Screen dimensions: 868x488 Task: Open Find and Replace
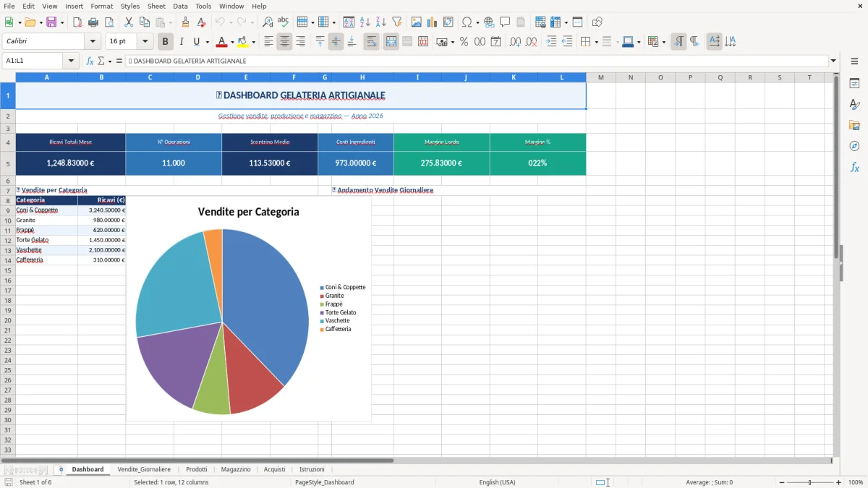click(268, 22)
